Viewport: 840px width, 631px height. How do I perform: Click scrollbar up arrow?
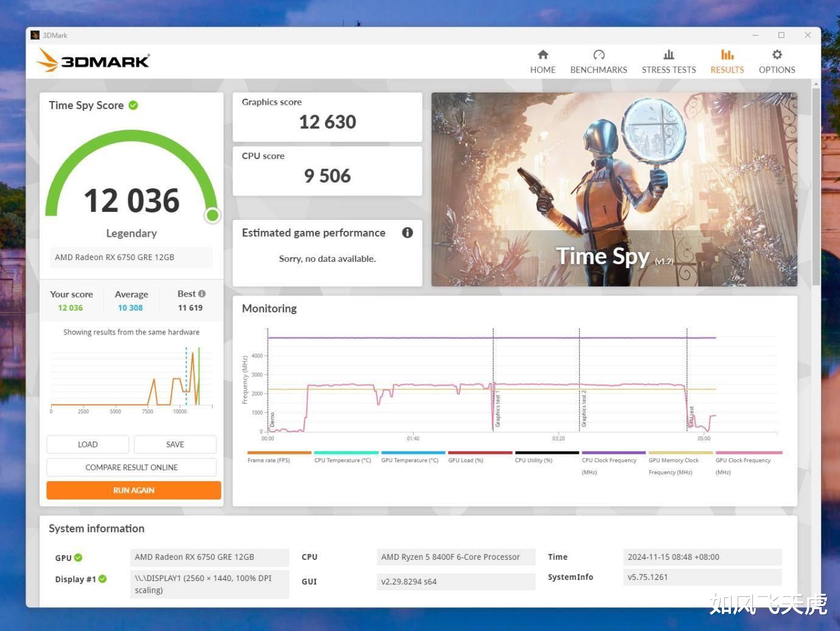(x=816, y=83)
